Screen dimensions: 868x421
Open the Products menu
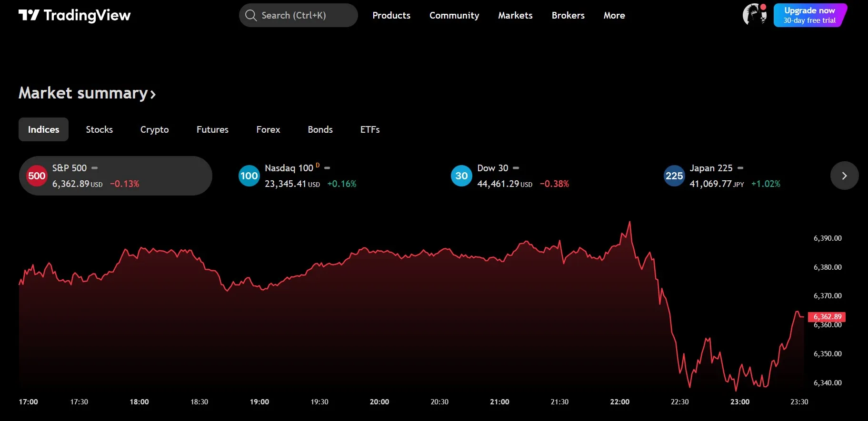(391, 15)
